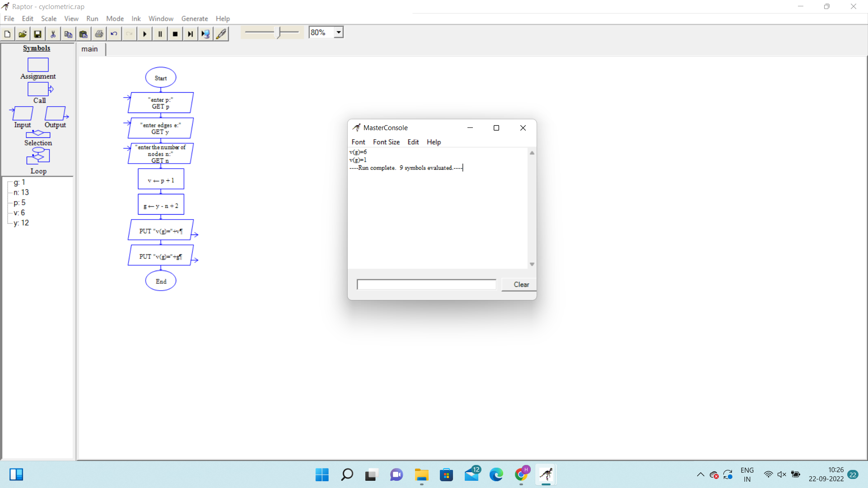Open the Font Size menu in MasterConsole
The image size is (868, 488).
tap(386, 142)
